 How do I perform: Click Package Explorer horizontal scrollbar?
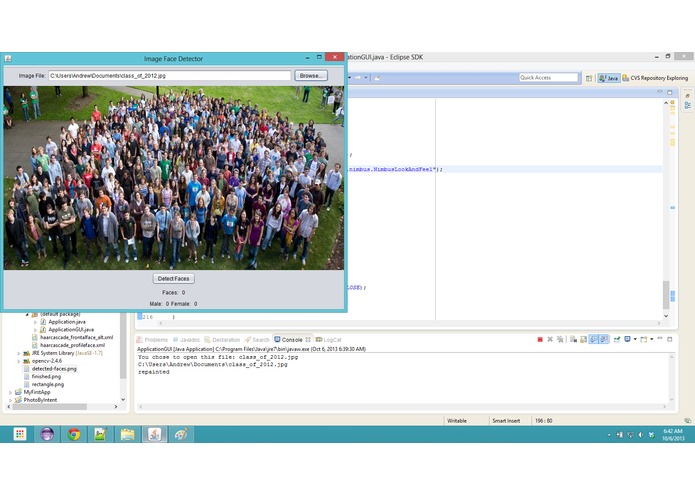click(50, 407)
